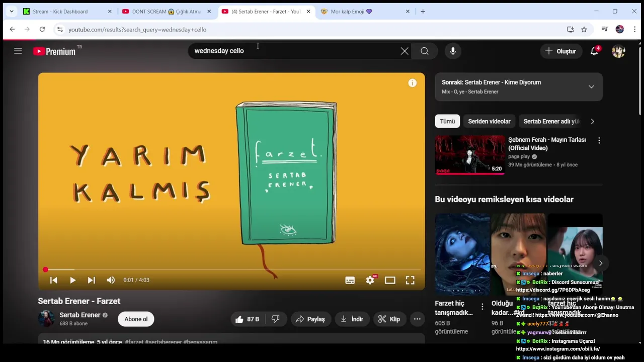The image size is (644, 362).
Task: Mute the player volume
Action: click(111, 280)
